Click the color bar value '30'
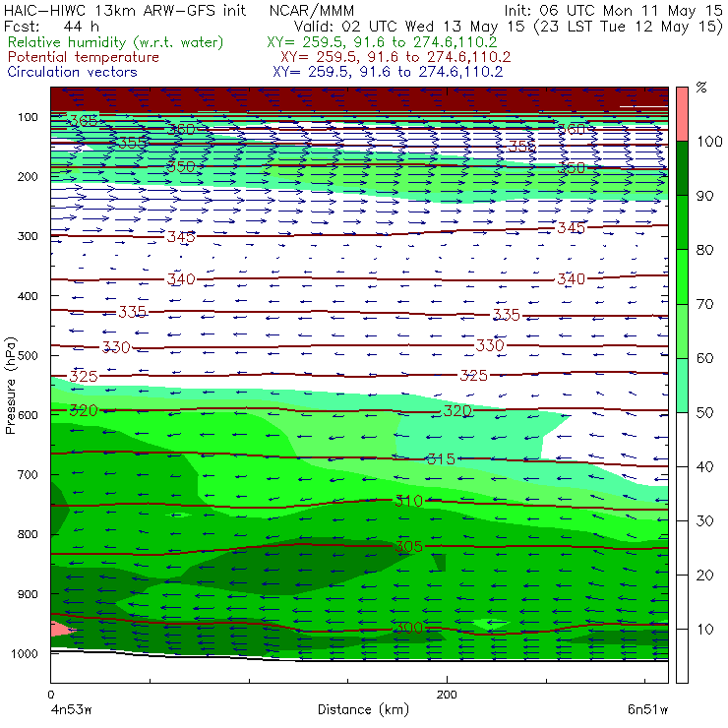This screenshot has width=728, height=728. (704, 520)
